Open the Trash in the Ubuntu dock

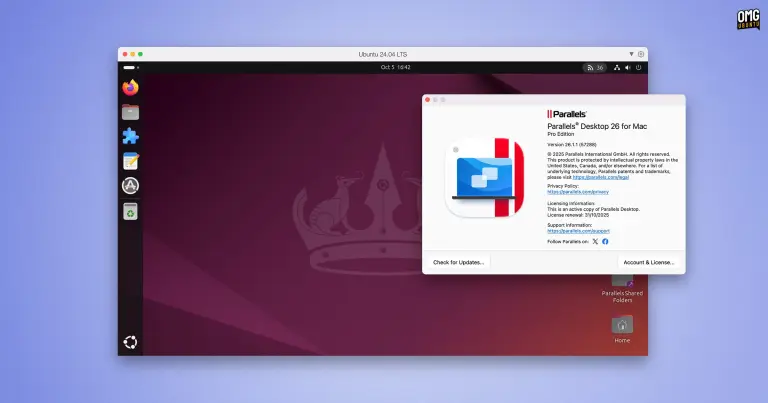pyautogui.click(x=130, y=212)
